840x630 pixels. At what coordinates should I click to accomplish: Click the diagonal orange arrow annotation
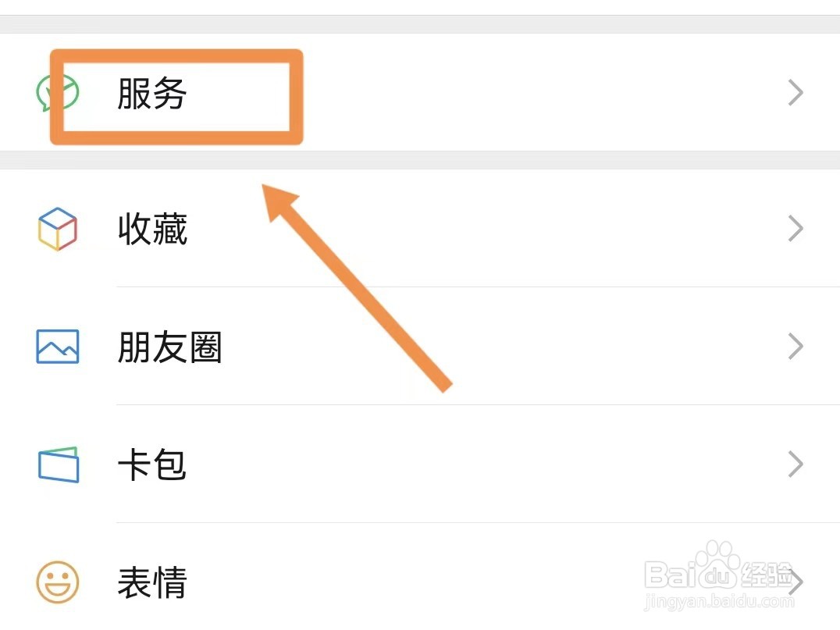pos(359,289)
